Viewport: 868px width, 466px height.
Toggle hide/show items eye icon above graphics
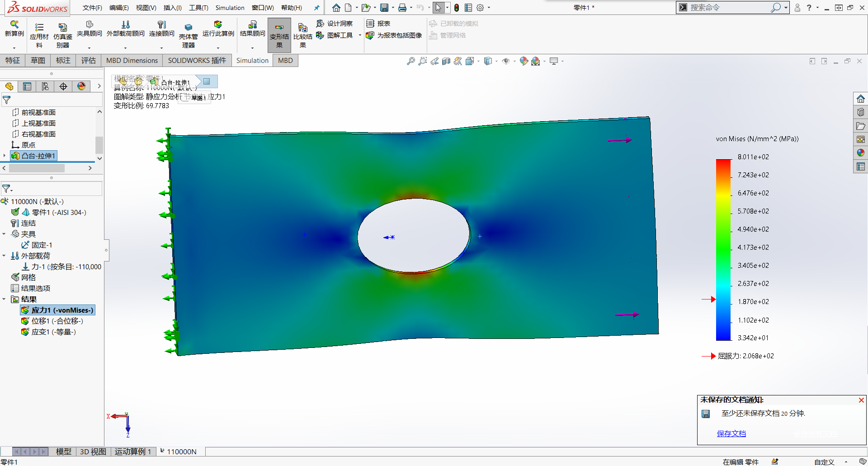(506, 61)
